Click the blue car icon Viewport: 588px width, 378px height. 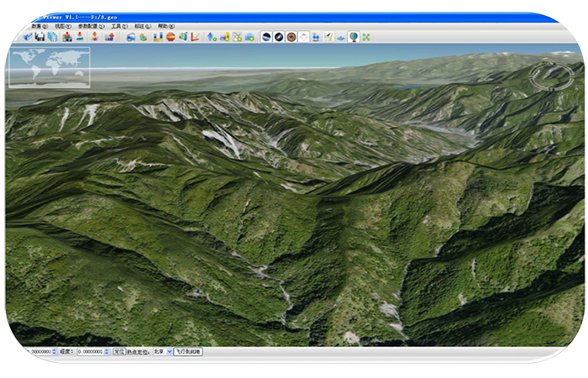[x=249, y=37]
